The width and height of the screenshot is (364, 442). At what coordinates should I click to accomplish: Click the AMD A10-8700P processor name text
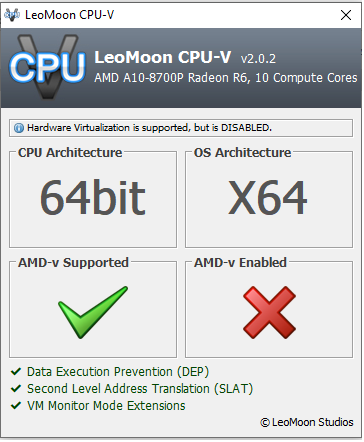click(x=226, y=78)
